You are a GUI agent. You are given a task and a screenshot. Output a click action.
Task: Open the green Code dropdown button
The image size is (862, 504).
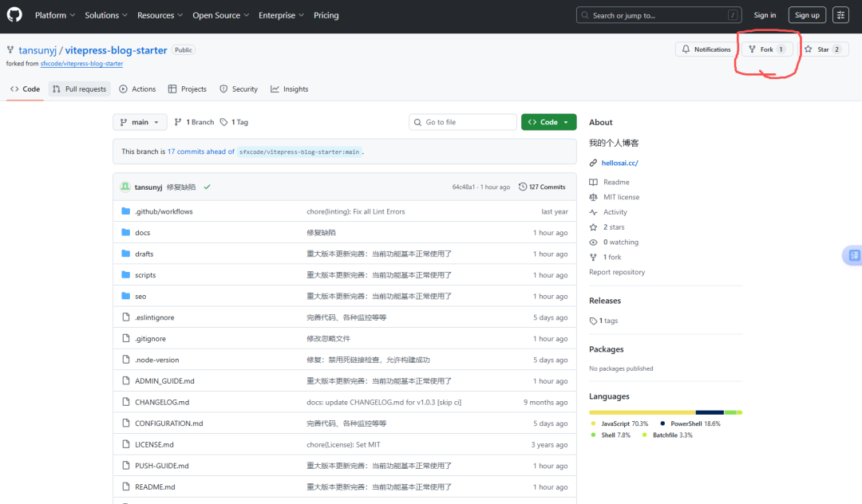click(x=548, y=122)
